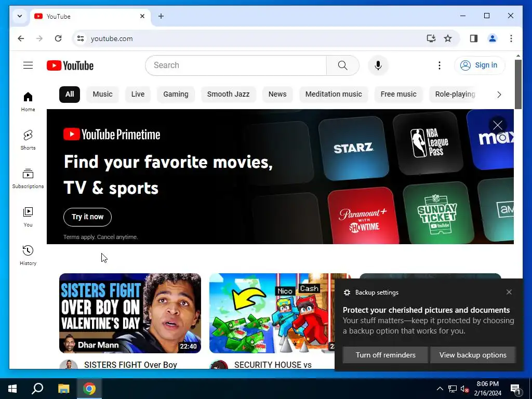
Task: Open Subscriptions in the sidebar
Action: pos(28,179)
